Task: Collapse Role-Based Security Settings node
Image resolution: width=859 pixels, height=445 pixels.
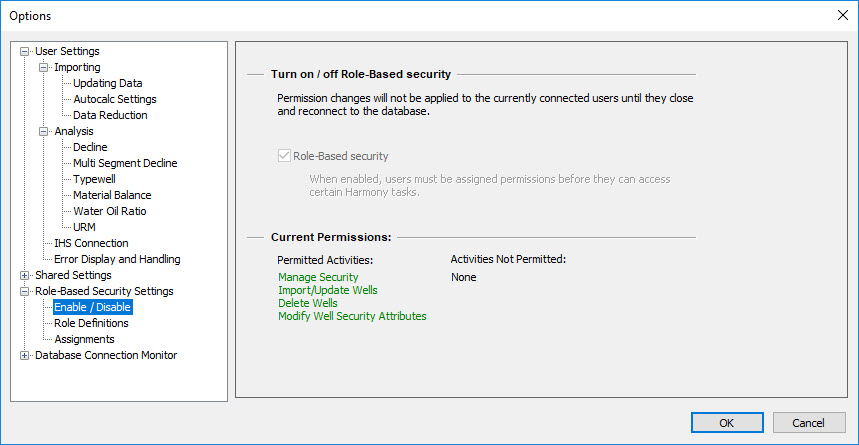Action: pyautogui.click(x=25, y=291)
